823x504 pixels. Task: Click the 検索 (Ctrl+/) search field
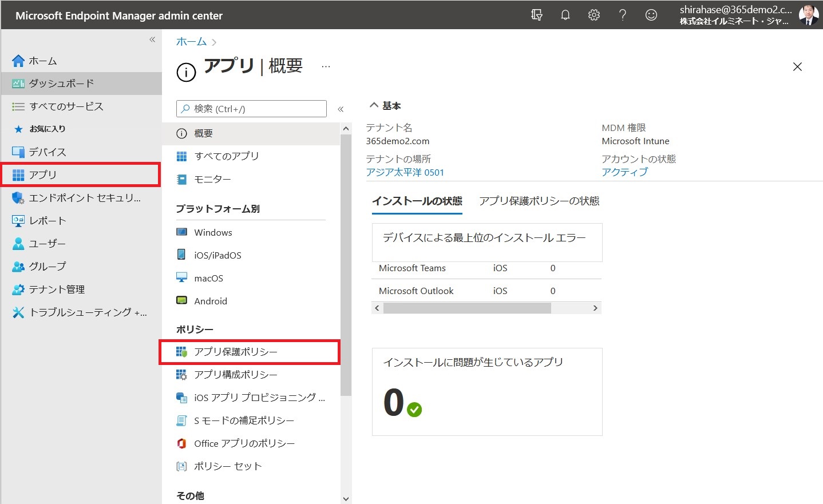[x=252, y=109]
